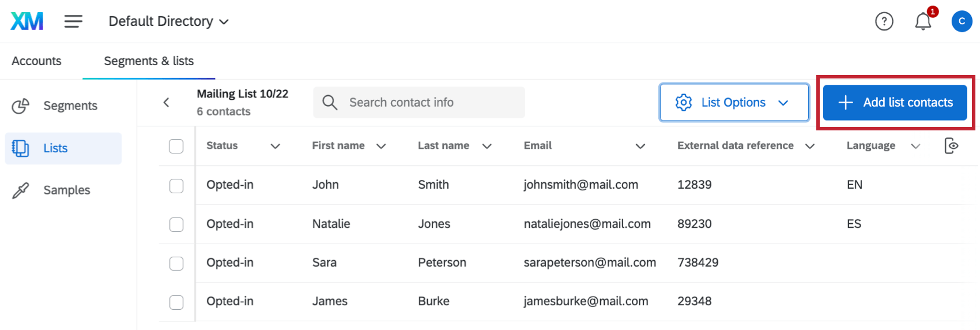
Task: Open the help question mark icon
Action: tap(884, 21)
